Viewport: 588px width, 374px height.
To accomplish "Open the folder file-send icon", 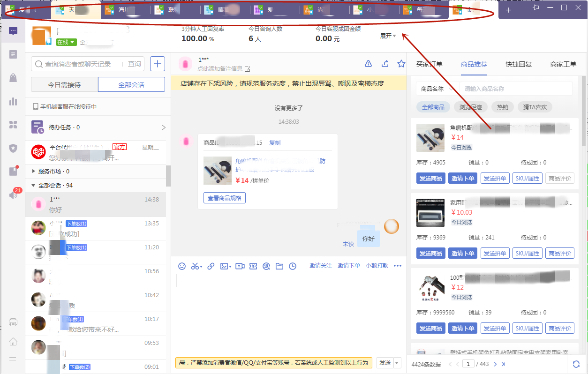I will pyautogui.click(x=279, y=266).
